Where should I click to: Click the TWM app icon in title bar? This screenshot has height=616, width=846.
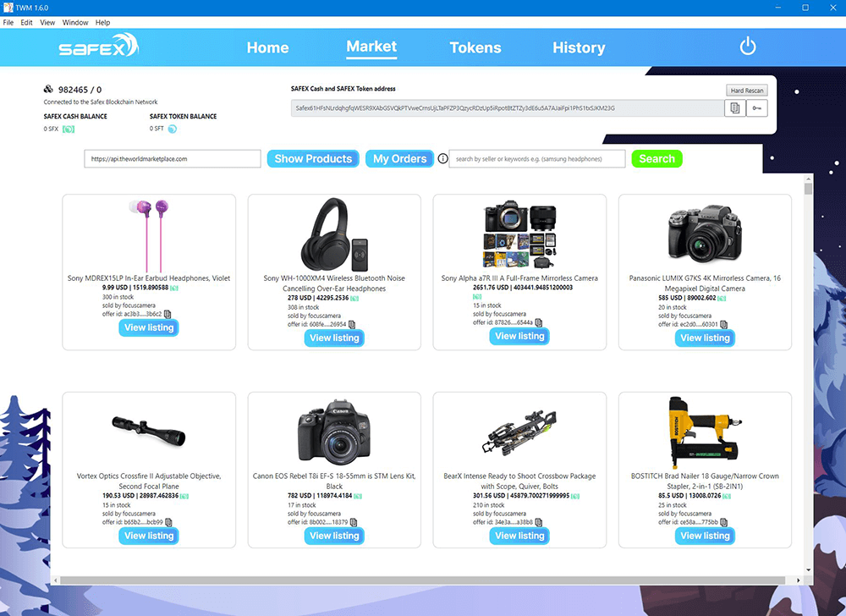pos(8,8)
